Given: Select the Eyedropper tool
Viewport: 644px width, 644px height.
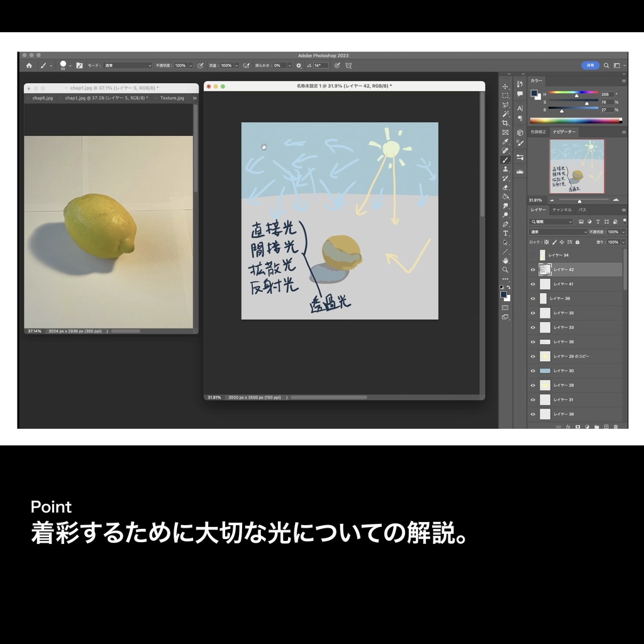Looking at the screenshot, I should [506, 143].
